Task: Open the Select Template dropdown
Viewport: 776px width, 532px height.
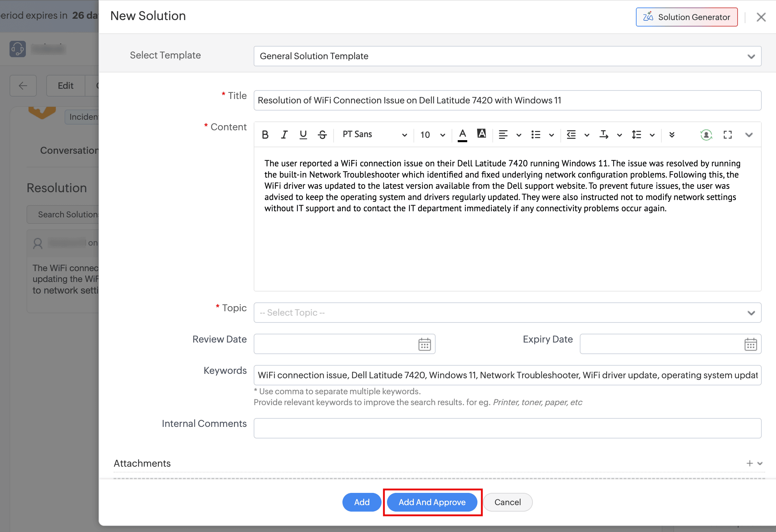Action: click(x=507, y=56)
